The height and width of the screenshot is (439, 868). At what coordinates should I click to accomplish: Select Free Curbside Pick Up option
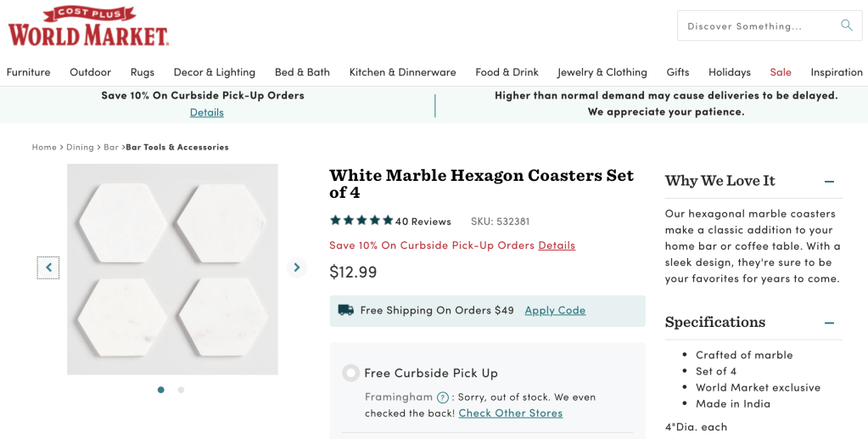coord(350,373)
